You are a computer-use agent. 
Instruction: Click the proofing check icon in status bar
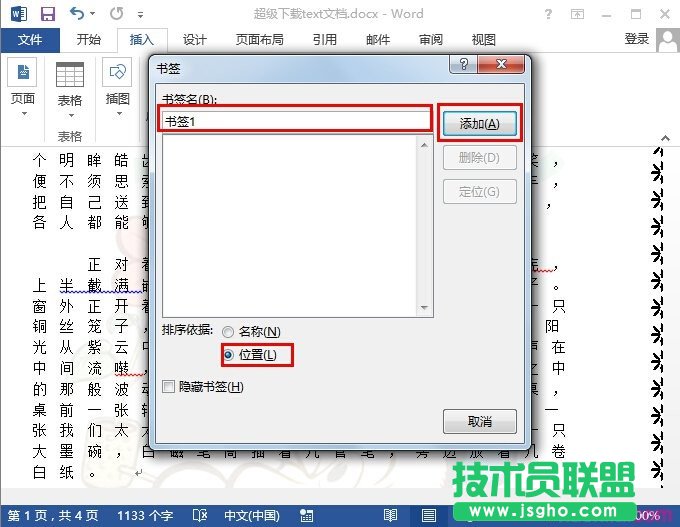(x=203, y=516)
